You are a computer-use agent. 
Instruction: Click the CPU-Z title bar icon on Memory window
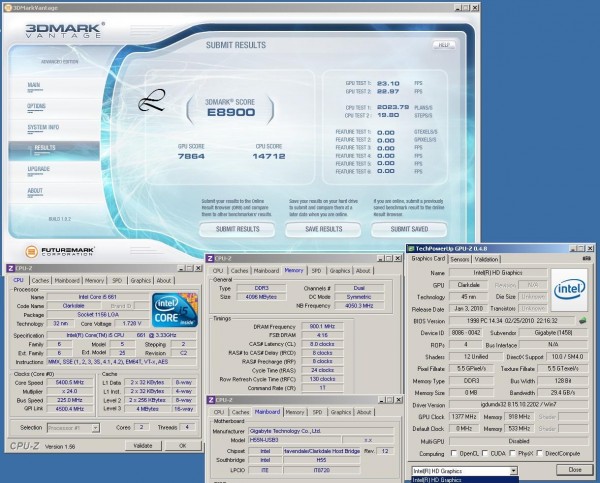[208, 256]
